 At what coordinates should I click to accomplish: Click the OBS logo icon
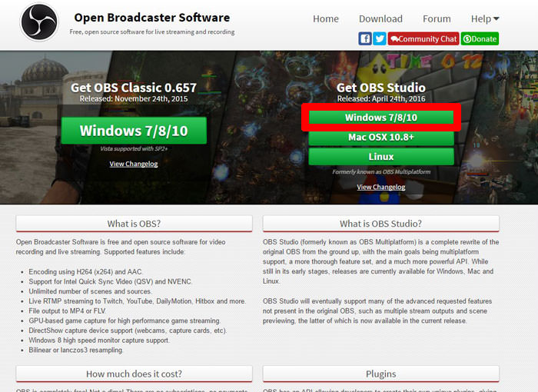(39, 22)
